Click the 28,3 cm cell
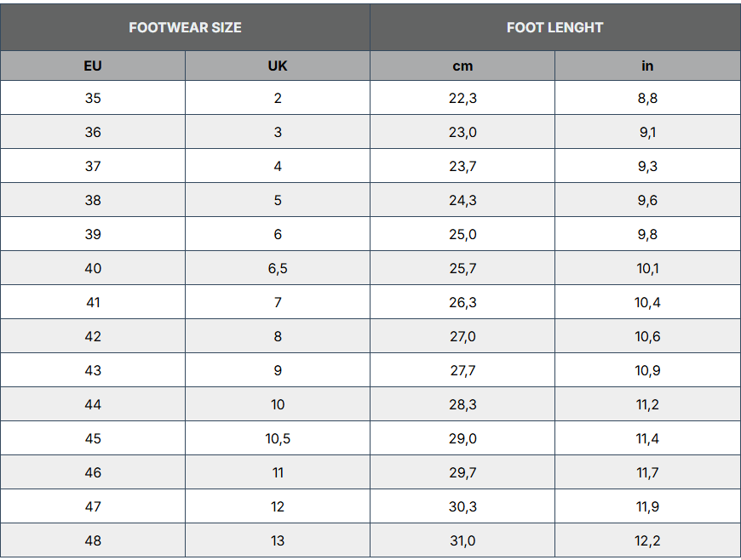Viewport: 741px width, 560px height. click(462, 404)
